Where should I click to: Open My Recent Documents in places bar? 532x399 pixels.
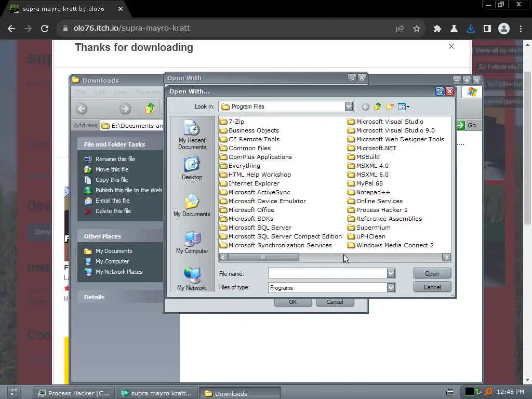[192, 135]
